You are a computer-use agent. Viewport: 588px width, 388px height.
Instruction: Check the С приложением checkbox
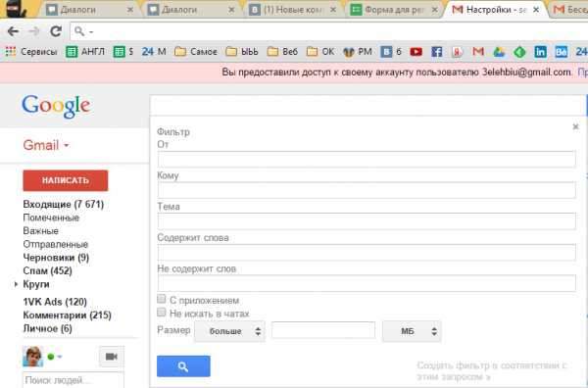coord(162,299)
